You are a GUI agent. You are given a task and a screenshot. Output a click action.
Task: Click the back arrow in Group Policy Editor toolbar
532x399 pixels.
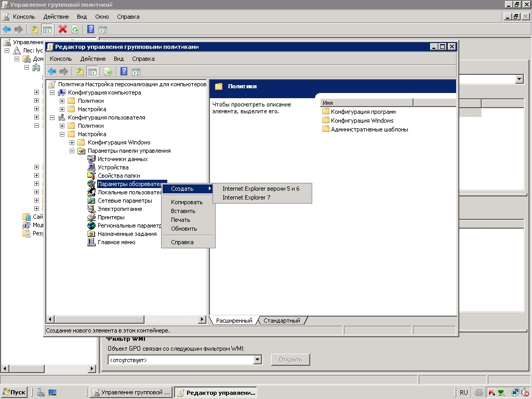(x=52, y=72)
